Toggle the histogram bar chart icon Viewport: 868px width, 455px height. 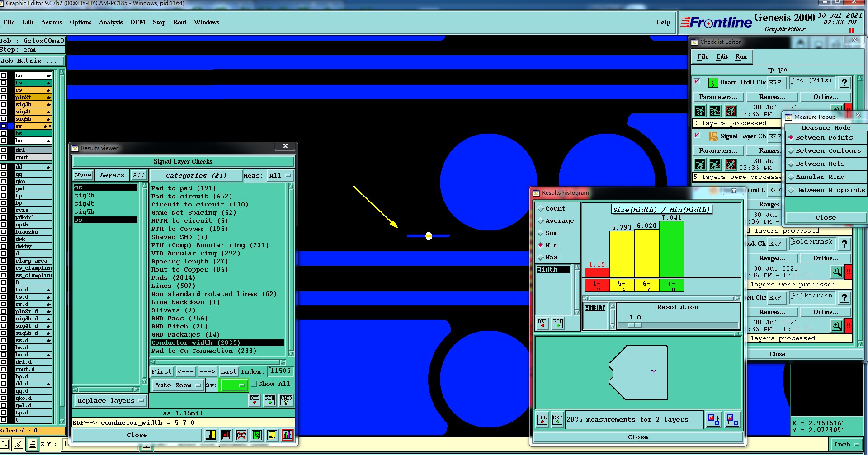(288, 435)
